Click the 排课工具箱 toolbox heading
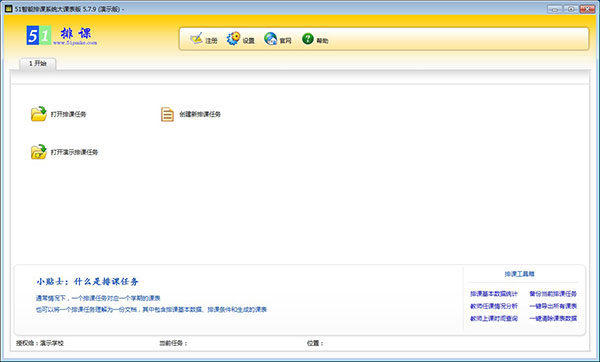 point(519,274)
